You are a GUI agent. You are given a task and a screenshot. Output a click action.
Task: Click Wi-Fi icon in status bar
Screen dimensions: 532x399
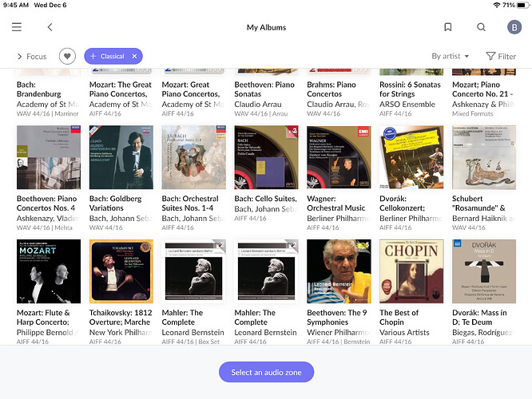tap(497, 5)
